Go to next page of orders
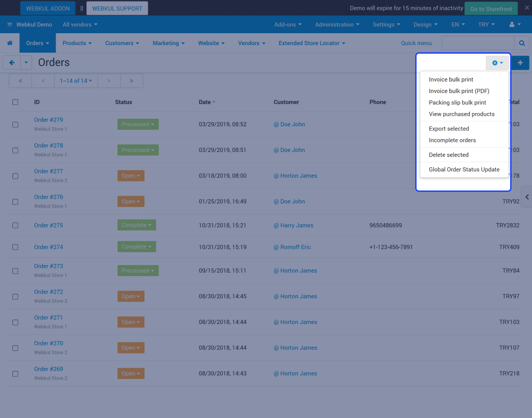 coord(109,81)
